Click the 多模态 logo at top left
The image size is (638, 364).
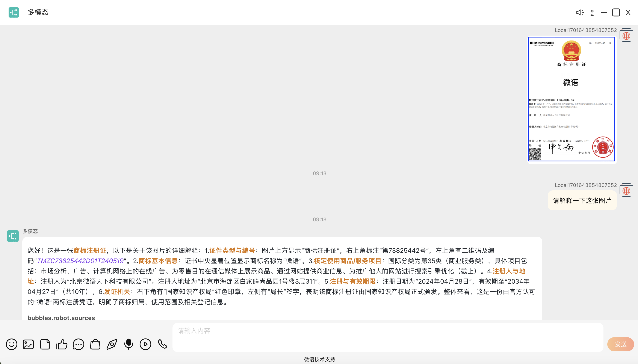[x=14, y=12]
